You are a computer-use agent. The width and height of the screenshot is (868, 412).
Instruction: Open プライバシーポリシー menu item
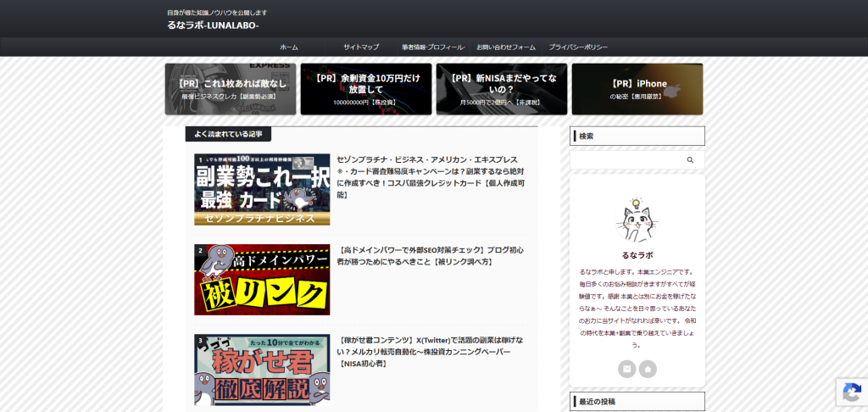coord(578,47)
